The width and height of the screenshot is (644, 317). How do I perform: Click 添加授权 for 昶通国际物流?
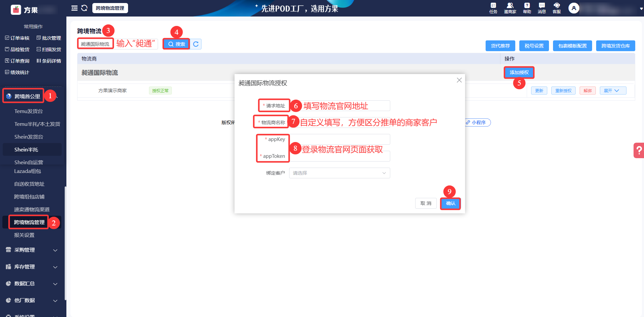coord(519,72)
